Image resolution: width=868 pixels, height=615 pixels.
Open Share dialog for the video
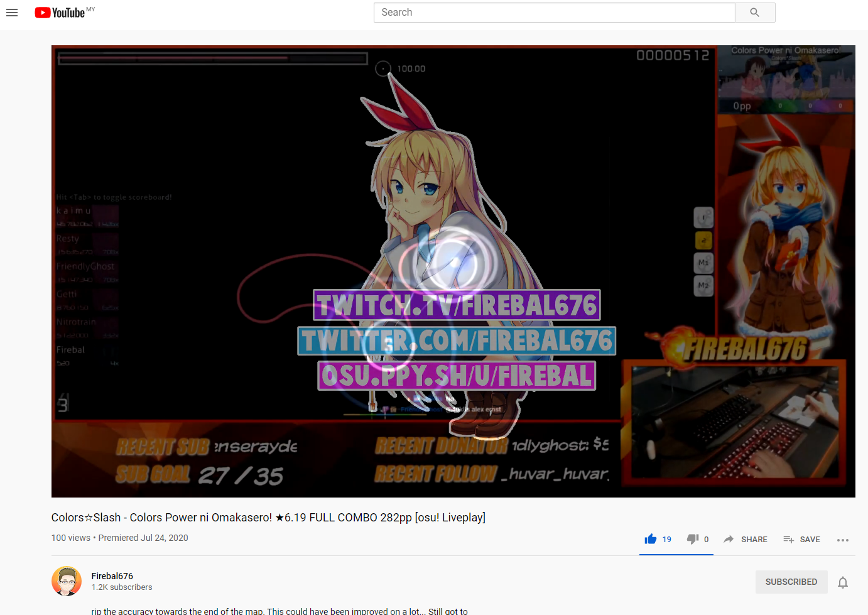(x=746, y=539)
